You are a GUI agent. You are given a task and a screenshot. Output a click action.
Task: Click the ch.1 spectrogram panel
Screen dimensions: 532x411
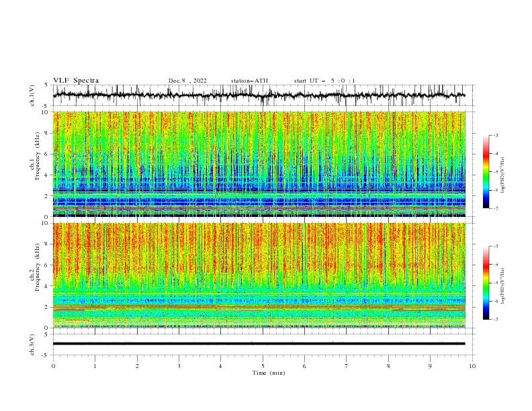click(x=259, y=164)
